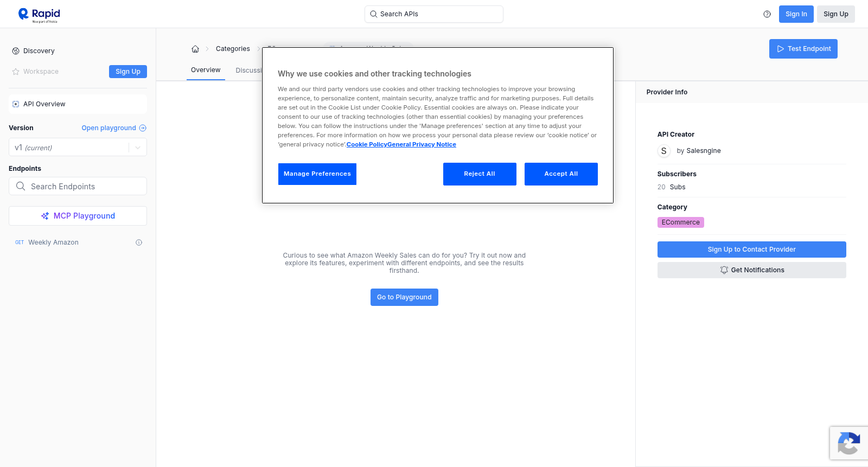Click the Search Endpoints magnifier icon
Image resolution: width=868 pixels, height=467 pixels.
coord(21,186)
